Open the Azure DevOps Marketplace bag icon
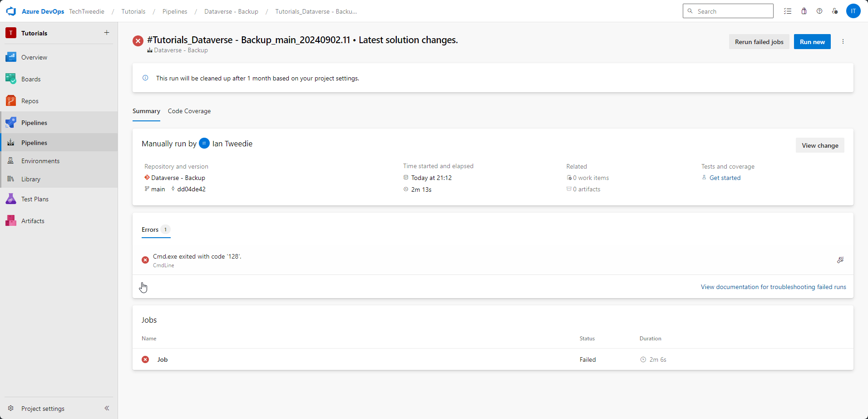This screenshot has width=868, height=419. coord(804,11)
